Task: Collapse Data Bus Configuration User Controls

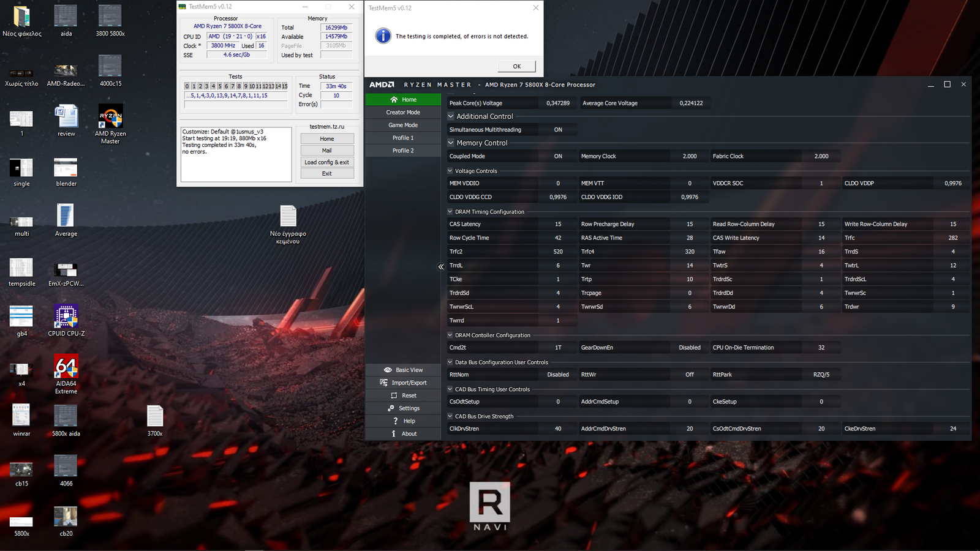Action: (x=450, y=362)
